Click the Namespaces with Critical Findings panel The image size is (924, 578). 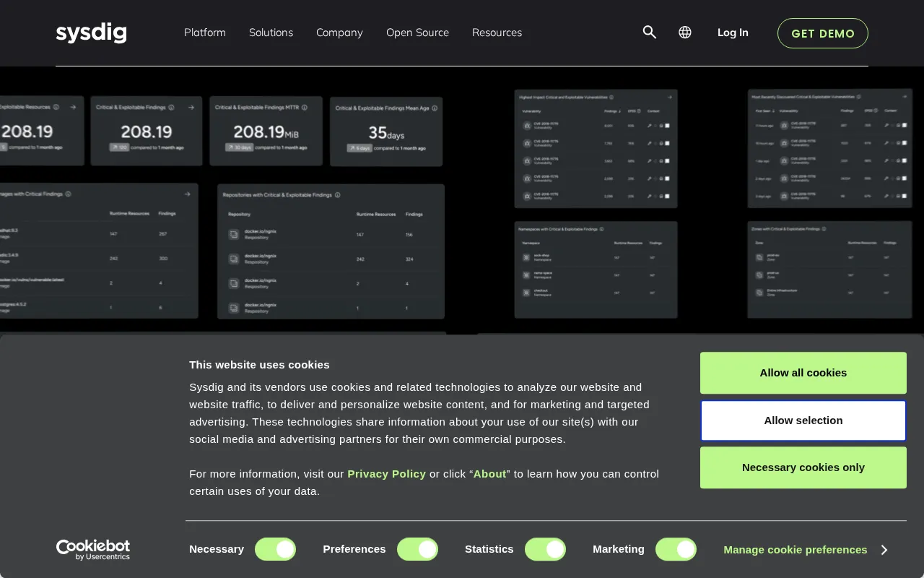click(x=596, y=269)
